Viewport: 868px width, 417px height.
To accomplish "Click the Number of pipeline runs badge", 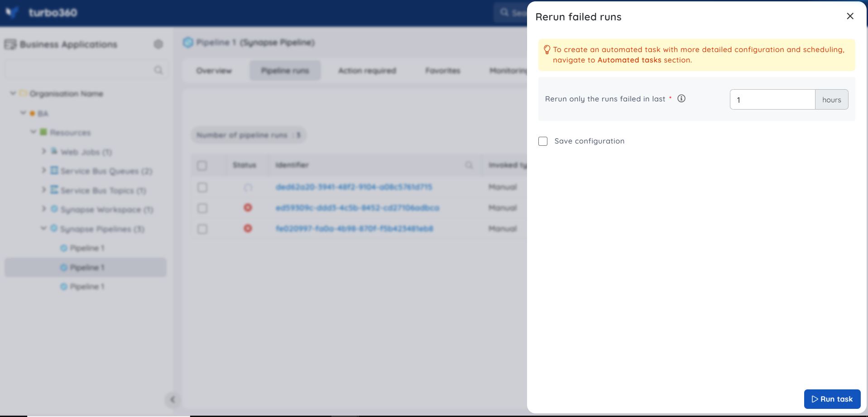I will pyautogui.click(x=248, y=135).
